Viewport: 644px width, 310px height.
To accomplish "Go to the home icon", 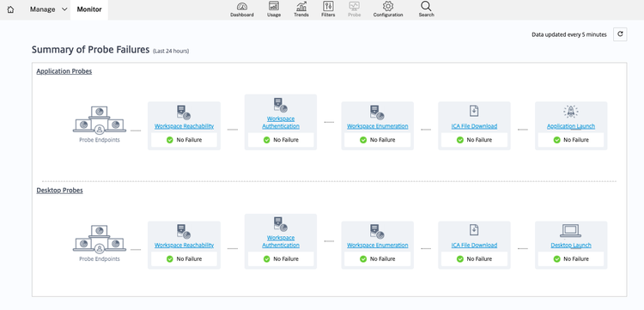I will coord(10,9).
